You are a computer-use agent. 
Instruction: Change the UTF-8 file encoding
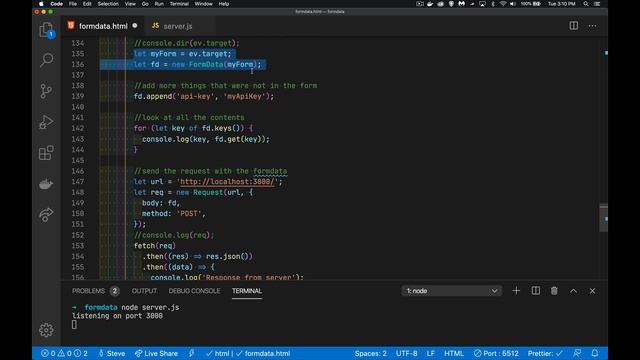[x=406, y=353]
